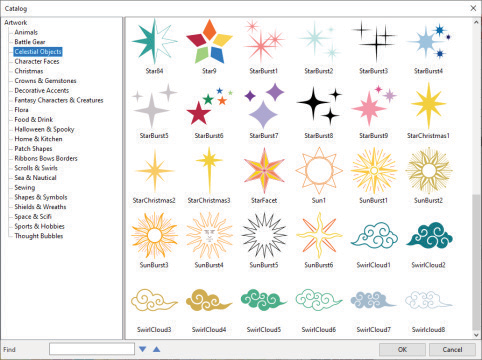Click the Find previous up arrow
This screenshot has height=360, width=482.
click(x=156, y=349)
